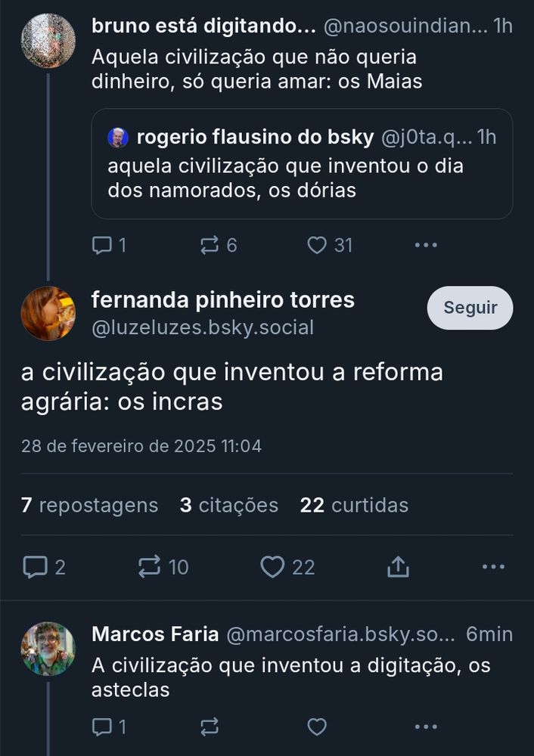View the 7 repostagens list
The image size is (534, 756).
click(90, 505)
